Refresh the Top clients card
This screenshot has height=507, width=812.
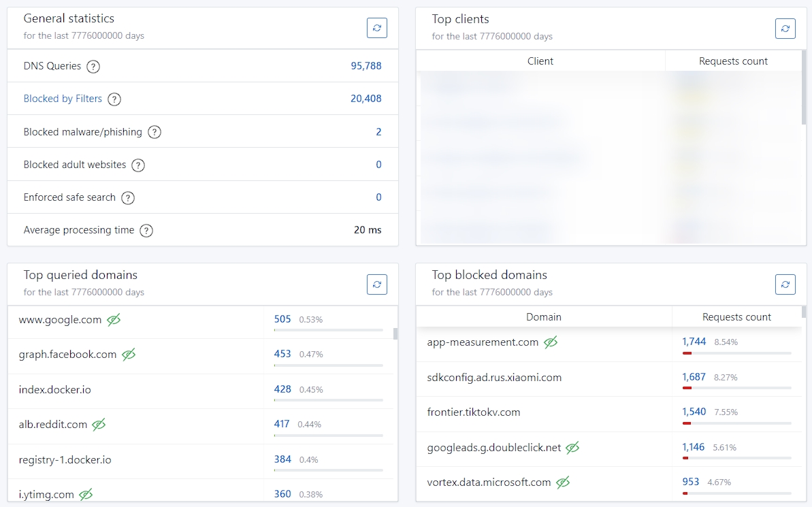785,29
